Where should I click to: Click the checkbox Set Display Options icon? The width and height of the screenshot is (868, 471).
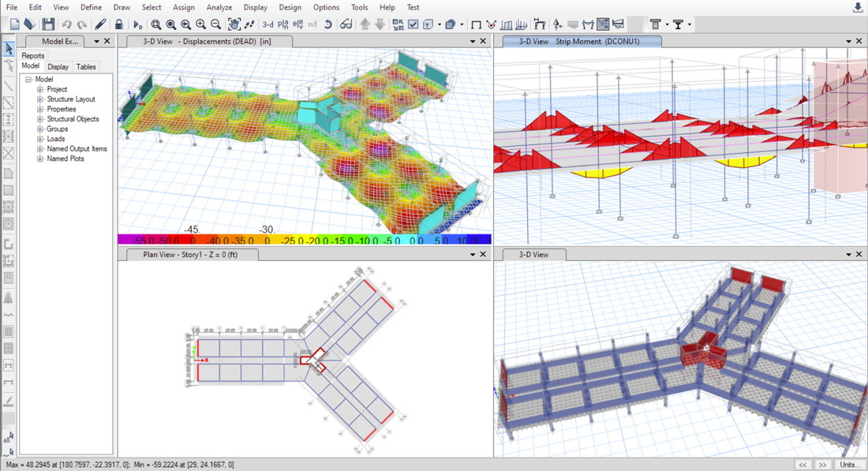click(413, 24)
